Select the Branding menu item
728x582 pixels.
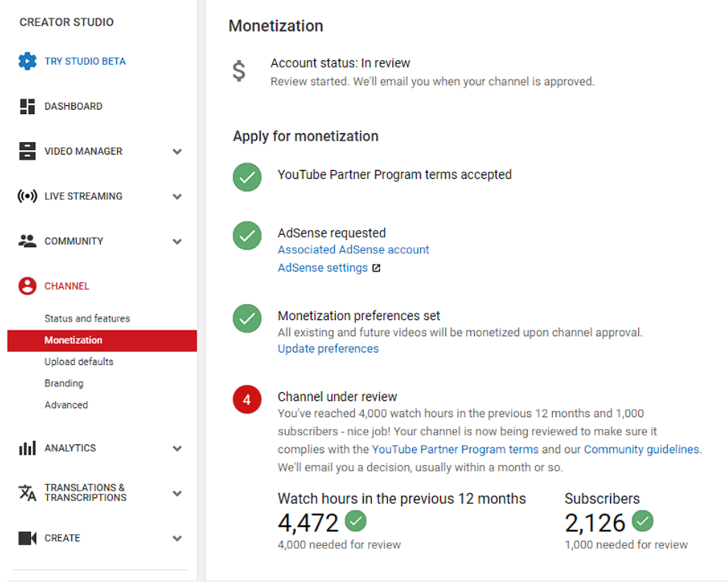[x=64, y=383]
